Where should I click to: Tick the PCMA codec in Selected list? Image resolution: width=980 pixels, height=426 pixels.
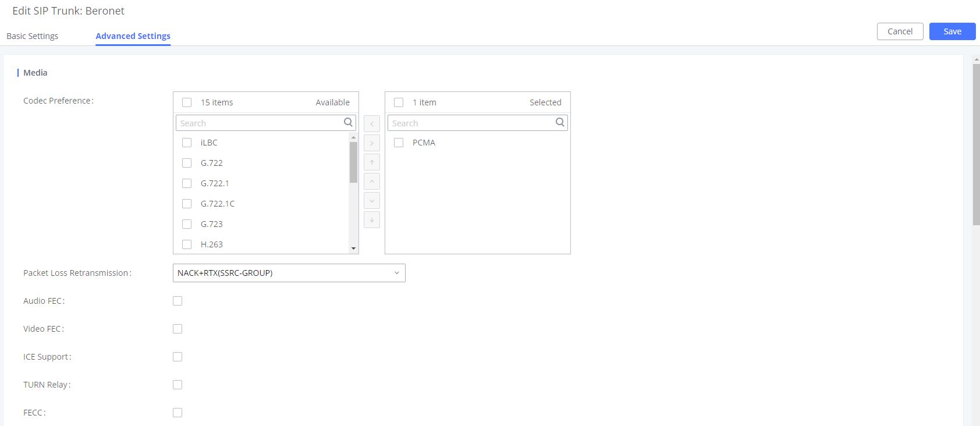tap(399, 143)
